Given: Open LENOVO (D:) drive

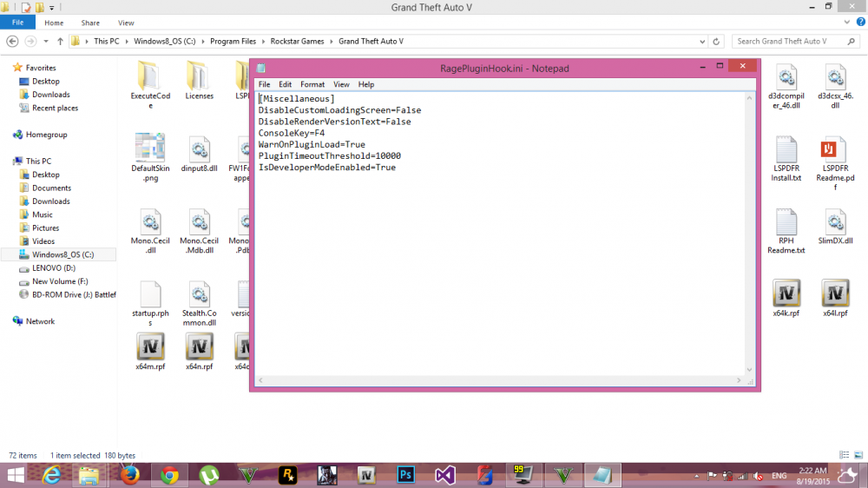Looking at the screenshot, I should pos(53,268).
